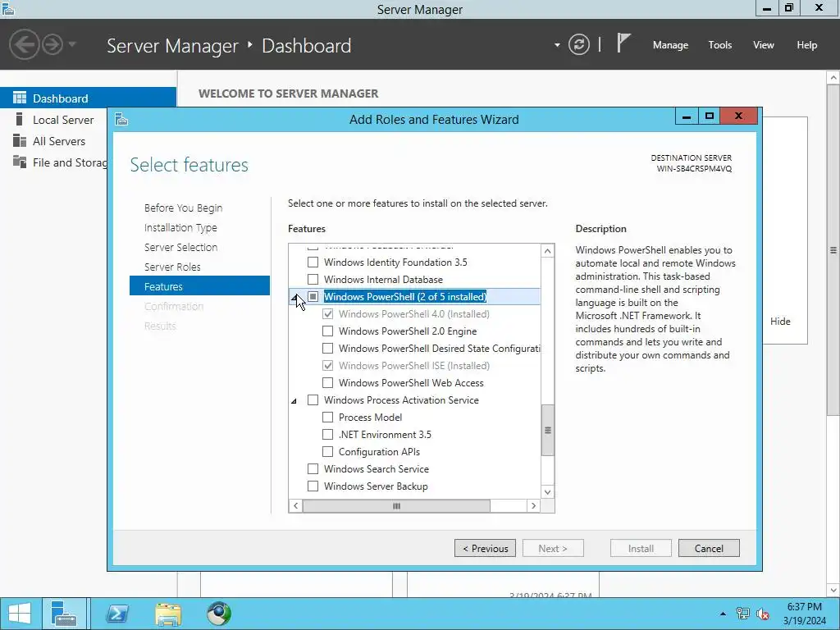840x630 pixels.
Task: Click the horizontal scroll right arrow
Action: 533,505
